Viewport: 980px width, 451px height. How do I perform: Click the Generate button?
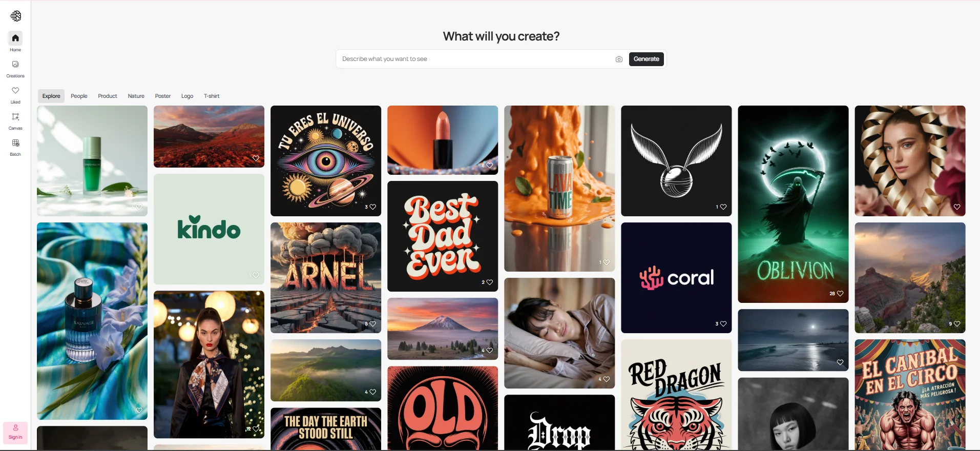(647, 59)
